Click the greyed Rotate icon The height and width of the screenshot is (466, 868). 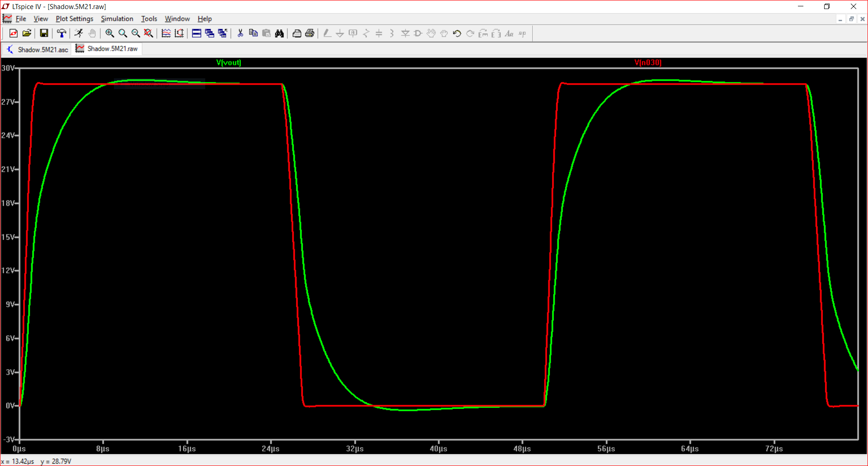[483, 33]
